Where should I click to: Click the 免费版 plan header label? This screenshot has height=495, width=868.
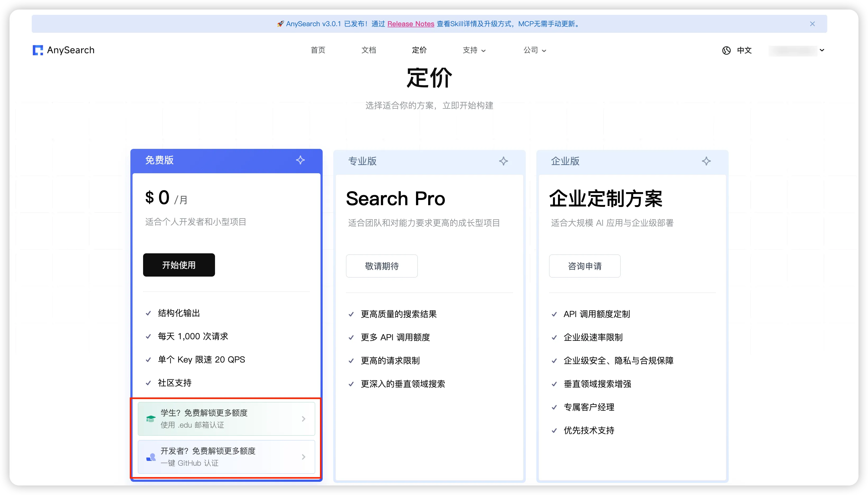coord(159,160)
